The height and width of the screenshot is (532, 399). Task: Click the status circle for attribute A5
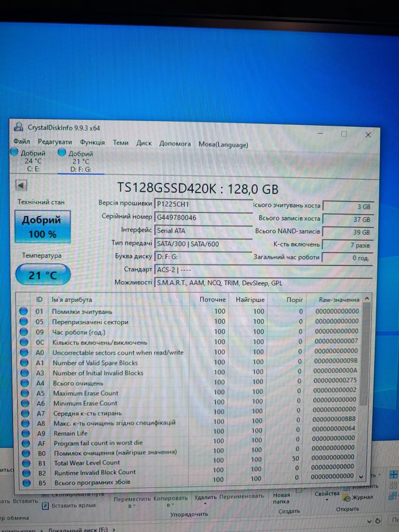pos(25,393)
